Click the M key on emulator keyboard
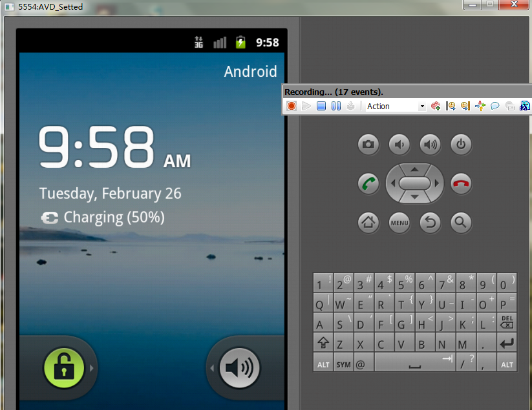 pyautogui.click(x=466, y=342)
